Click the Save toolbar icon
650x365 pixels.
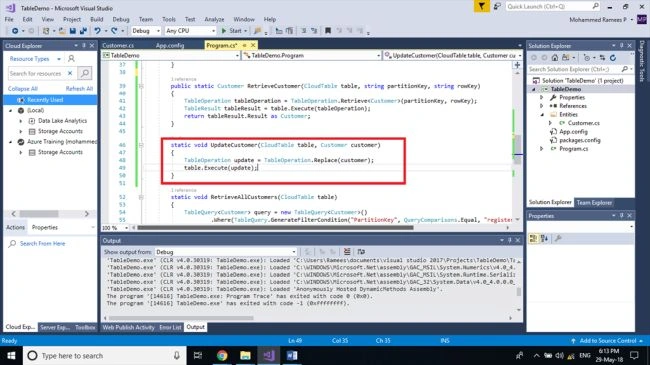pos(73,31)
